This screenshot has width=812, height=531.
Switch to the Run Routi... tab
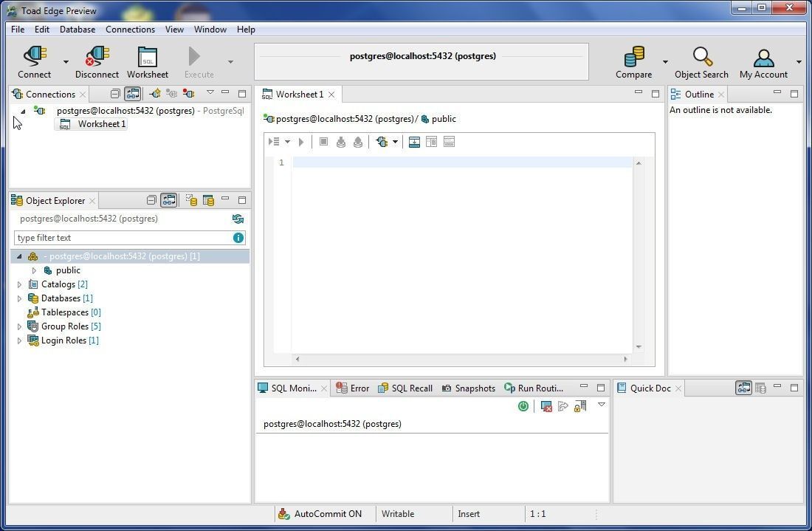tap(534, 388)
